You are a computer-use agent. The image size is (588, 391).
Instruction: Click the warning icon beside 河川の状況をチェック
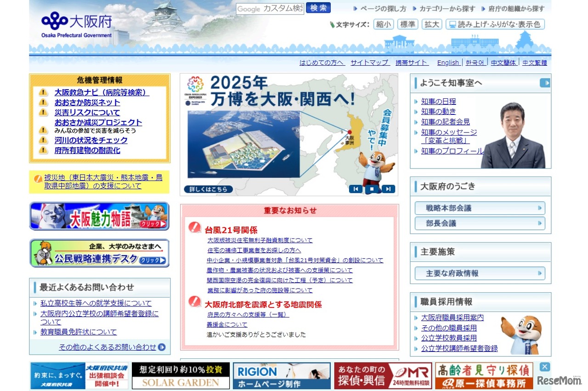tap(43, 141)
